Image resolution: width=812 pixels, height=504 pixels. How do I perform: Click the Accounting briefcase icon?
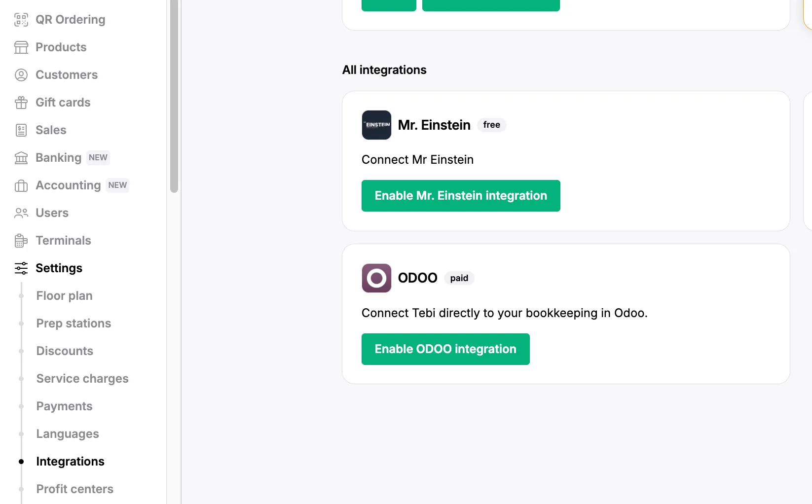click(x=21, y=185)
